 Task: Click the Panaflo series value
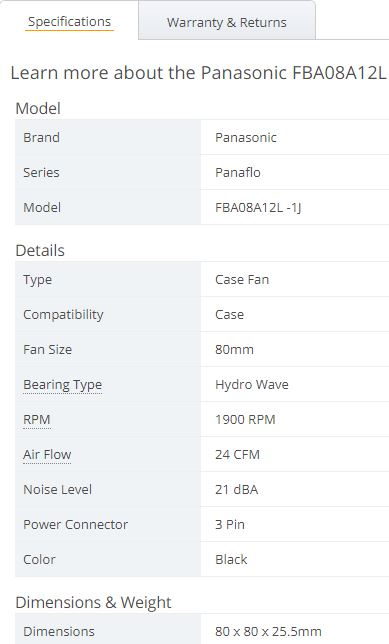pyautogui.click(x=238, y=172)
